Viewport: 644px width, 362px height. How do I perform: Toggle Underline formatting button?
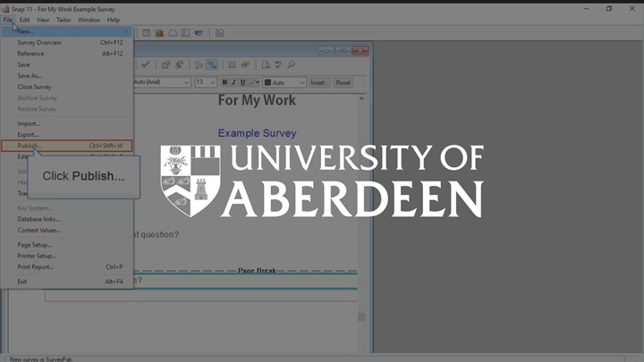pos(242,82)
